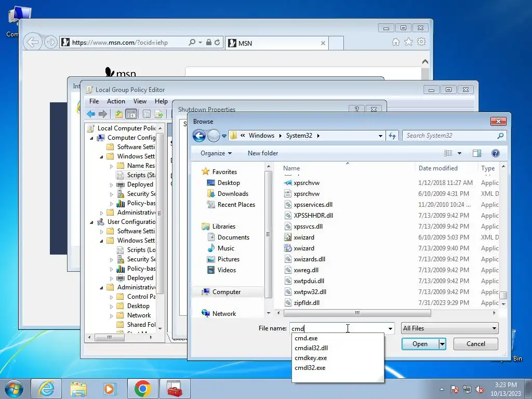532x399 pixels.
Task: Click the horizontal scrollbar of the file list
Action: (357, 313)
